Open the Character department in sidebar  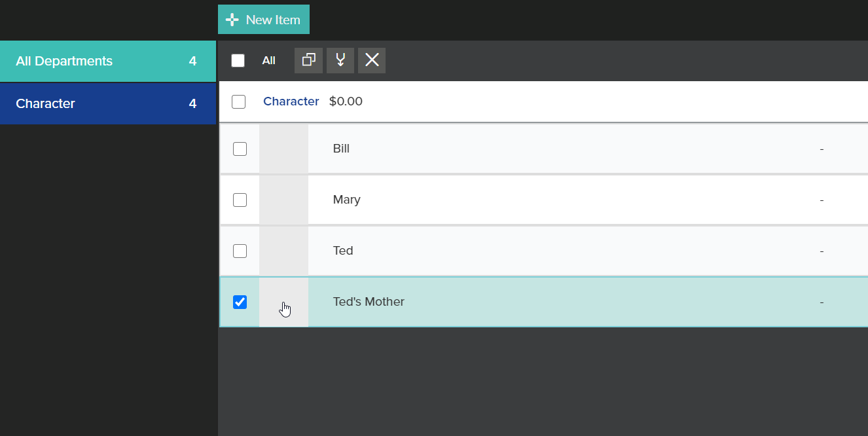(x=108, y=103)
